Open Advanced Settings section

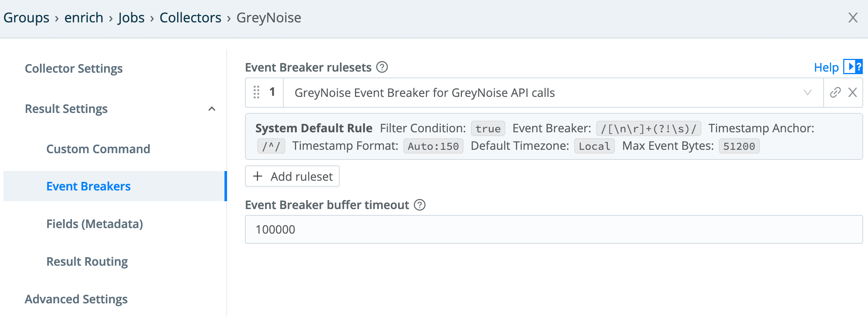(76, 299)
